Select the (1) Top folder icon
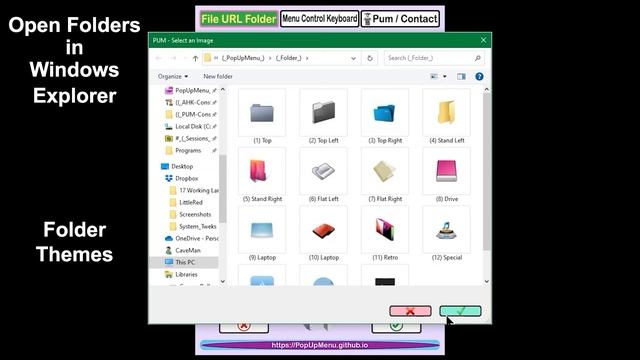The image size is (640, 360). point(262,113)
